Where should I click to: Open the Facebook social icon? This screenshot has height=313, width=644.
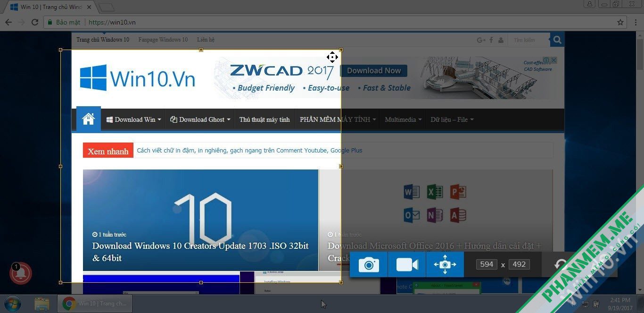tap(491, 40)
